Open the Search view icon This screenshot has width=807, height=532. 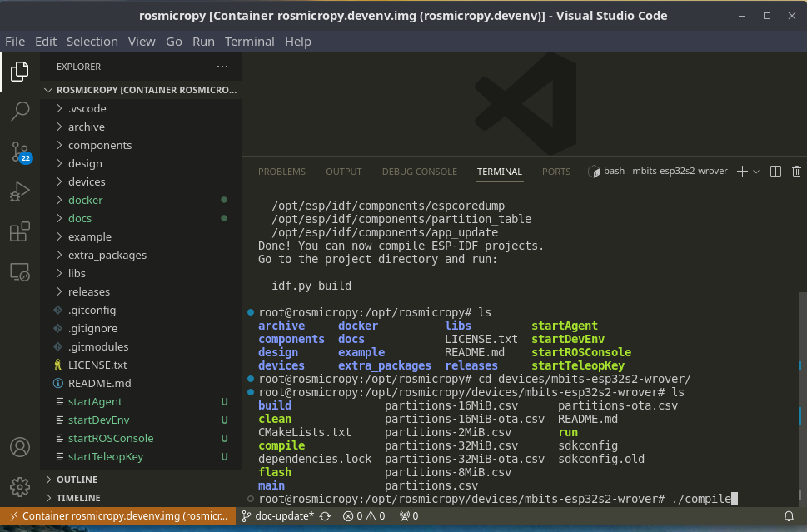pyautogui.click(x=19, y=111)
